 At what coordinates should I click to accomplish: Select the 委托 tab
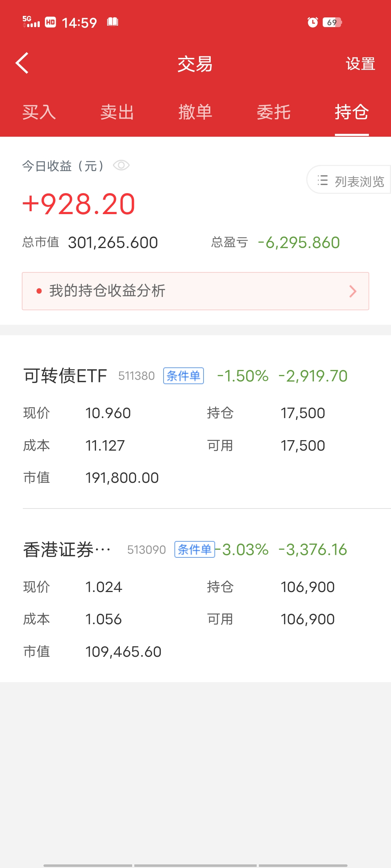point(274,112)
